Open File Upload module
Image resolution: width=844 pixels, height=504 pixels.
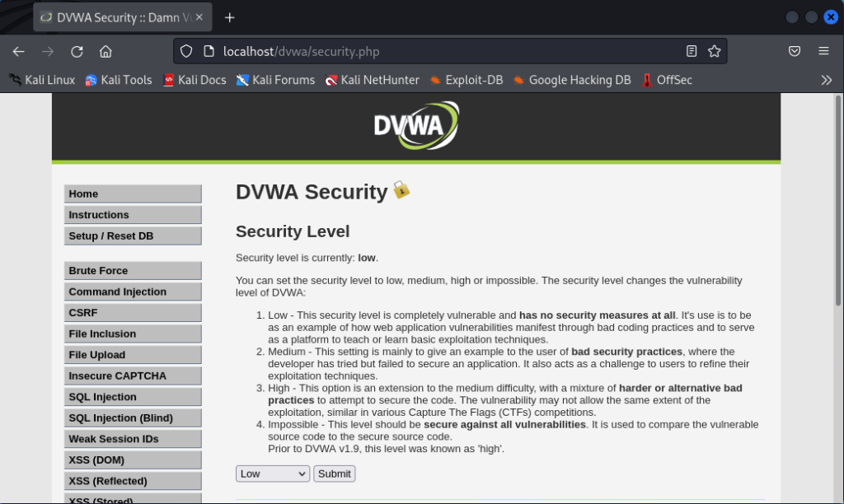pyautogui.click(x=133, y=354)
